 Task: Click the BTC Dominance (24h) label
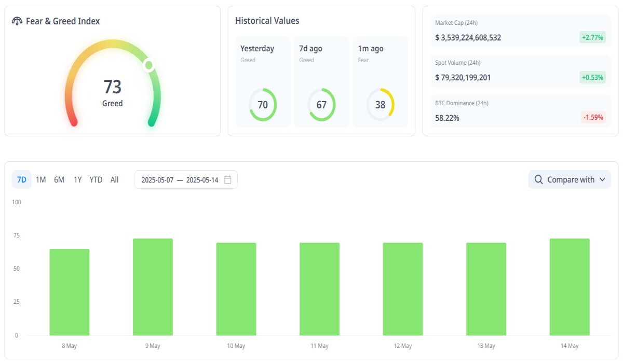pos(462,103)
